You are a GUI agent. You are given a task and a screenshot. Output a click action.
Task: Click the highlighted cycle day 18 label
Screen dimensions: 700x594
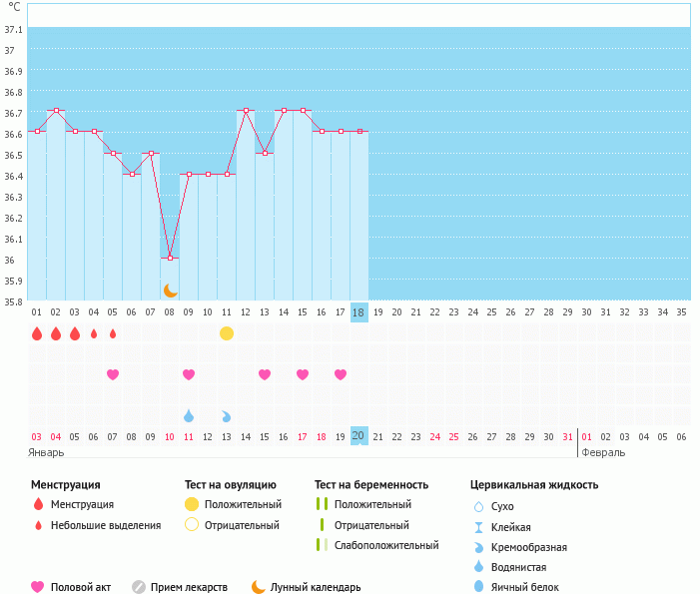pyautogui.click(x=359, y=311)
